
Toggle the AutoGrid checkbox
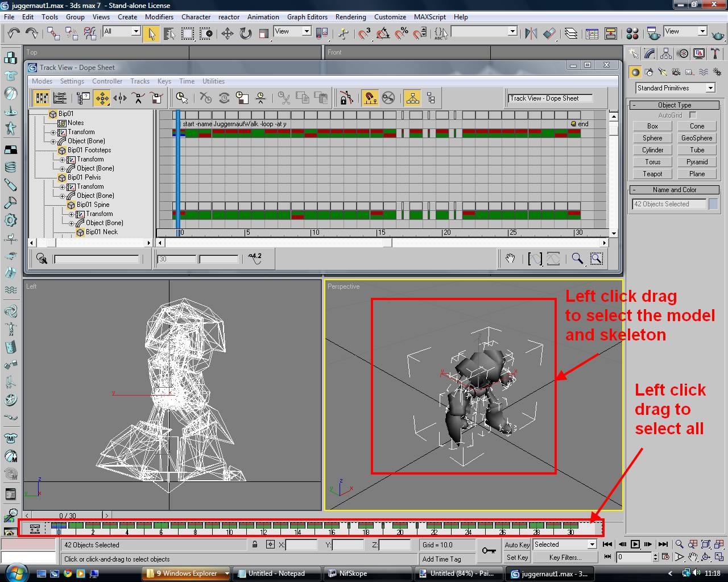click(693, 115)
